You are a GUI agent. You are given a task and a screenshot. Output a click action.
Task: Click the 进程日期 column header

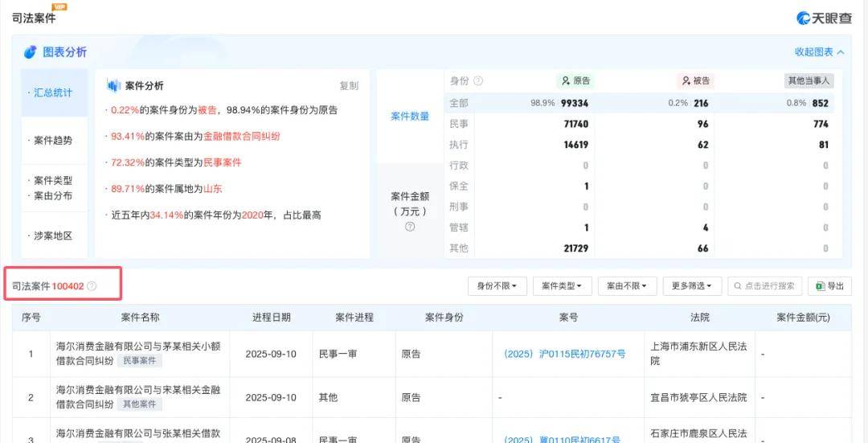click(272, 318)
